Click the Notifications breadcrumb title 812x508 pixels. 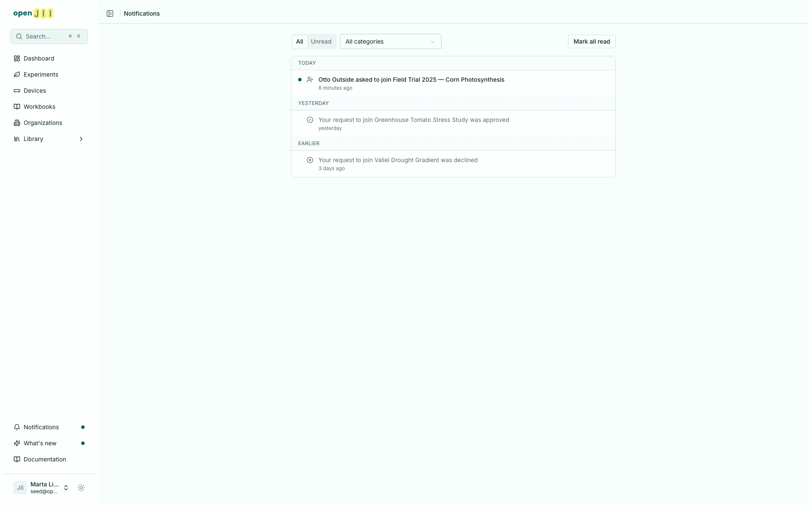[142, 14]
